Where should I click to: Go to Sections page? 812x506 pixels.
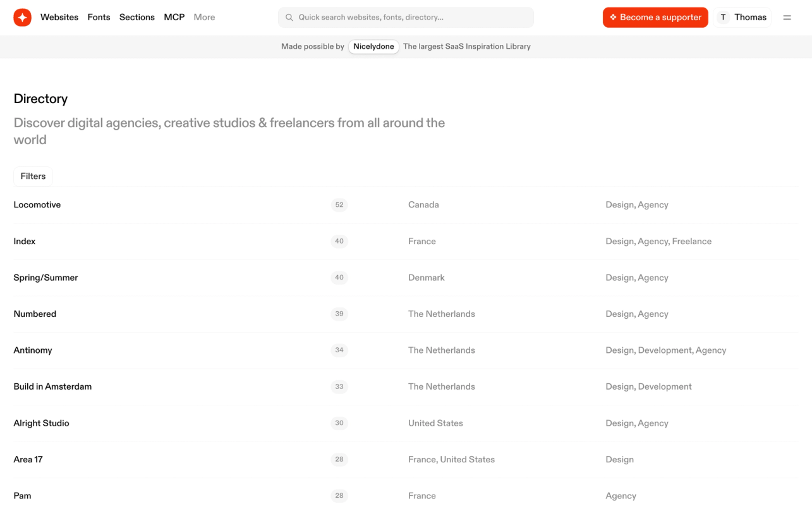137,18
